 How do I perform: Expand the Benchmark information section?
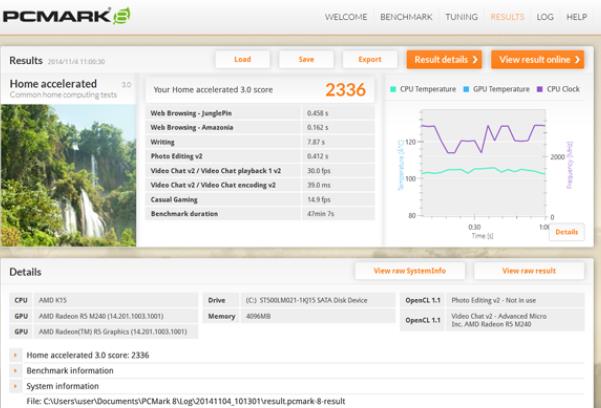[70, 370]
